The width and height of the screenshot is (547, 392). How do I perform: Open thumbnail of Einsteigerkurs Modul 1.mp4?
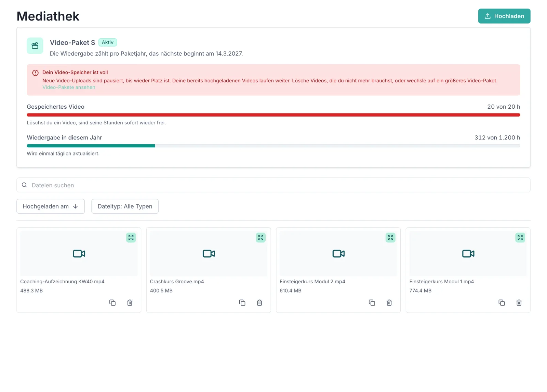468,254
